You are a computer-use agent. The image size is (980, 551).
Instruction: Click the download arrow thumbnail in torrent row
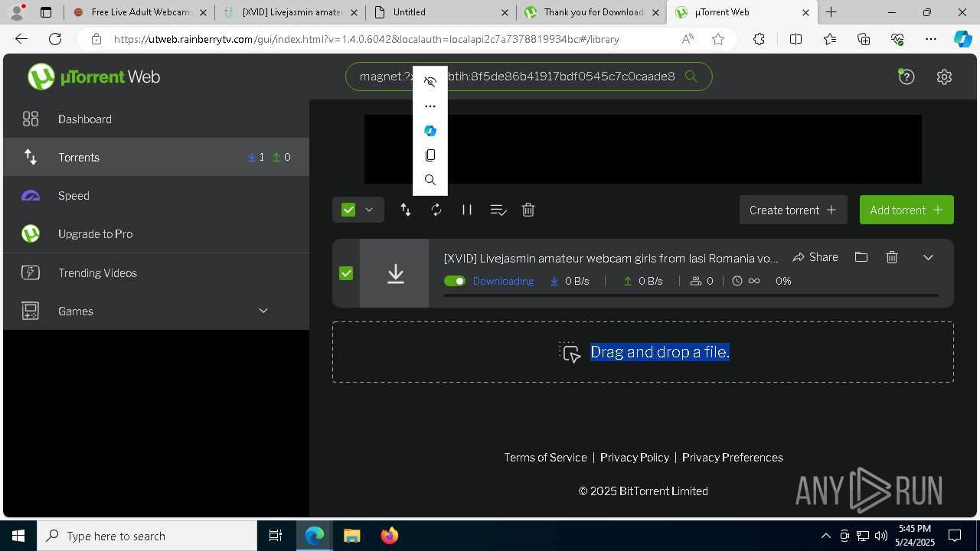click(395, 273)
